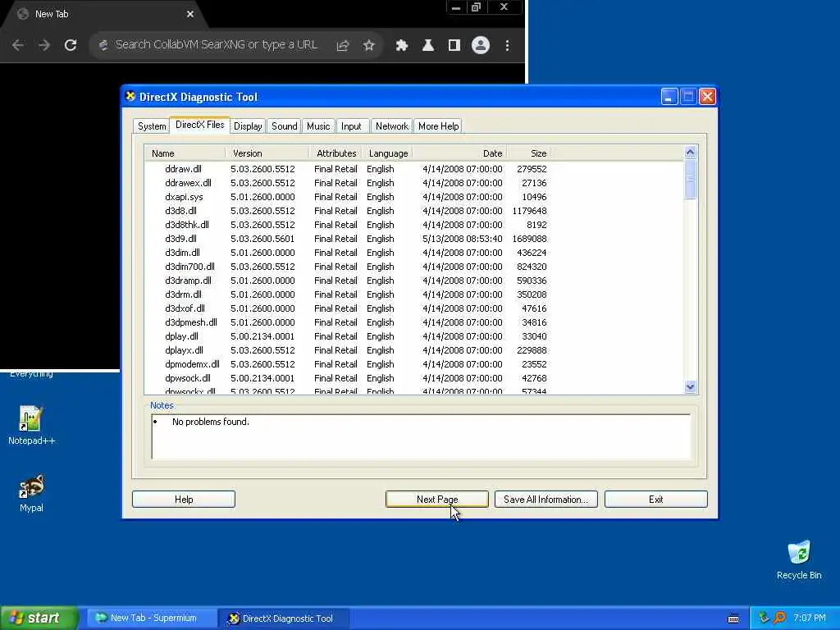The height and width of the screenshot is (630, 840).
Task: Click the Attributes column header
Action: (336, 153)
